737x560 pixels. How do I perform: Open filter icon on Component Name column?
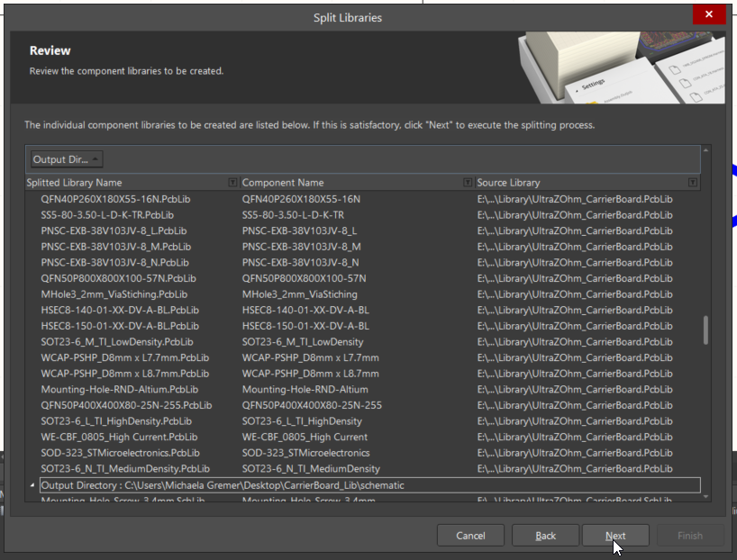pyautogui.click(x=468, y=183)
